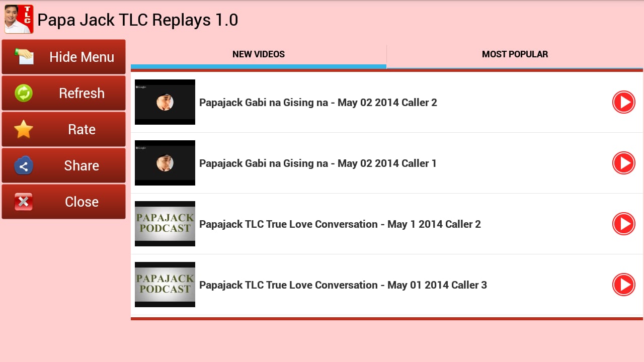
Task: Click the Refresh label text
Action: 82,93
